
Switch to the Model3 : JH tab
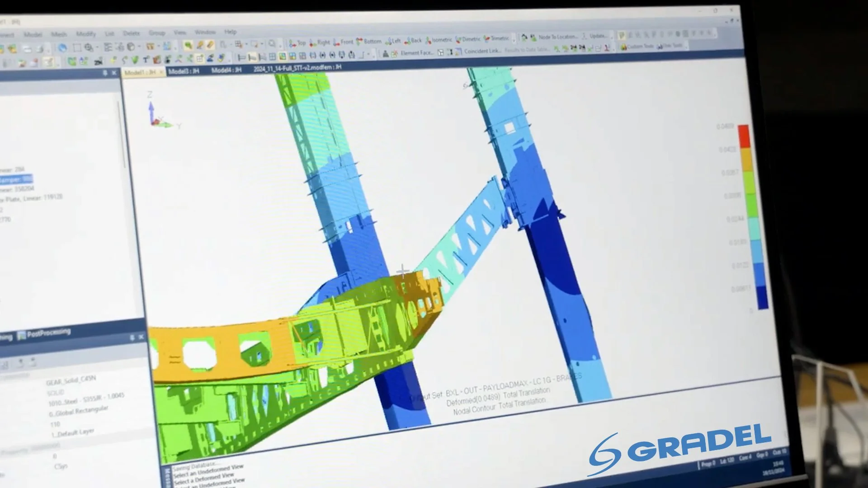(x=184, y=69)
